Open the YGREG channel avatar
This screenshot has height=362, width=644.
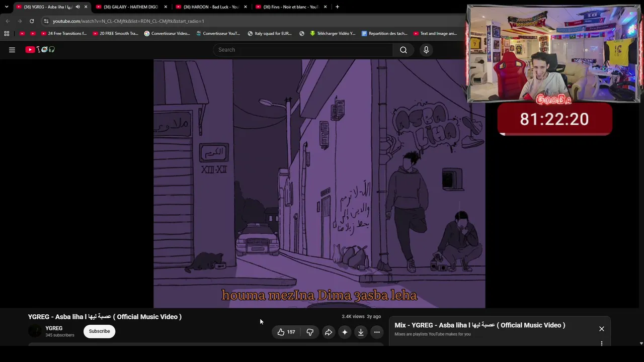tap(35, 331)
